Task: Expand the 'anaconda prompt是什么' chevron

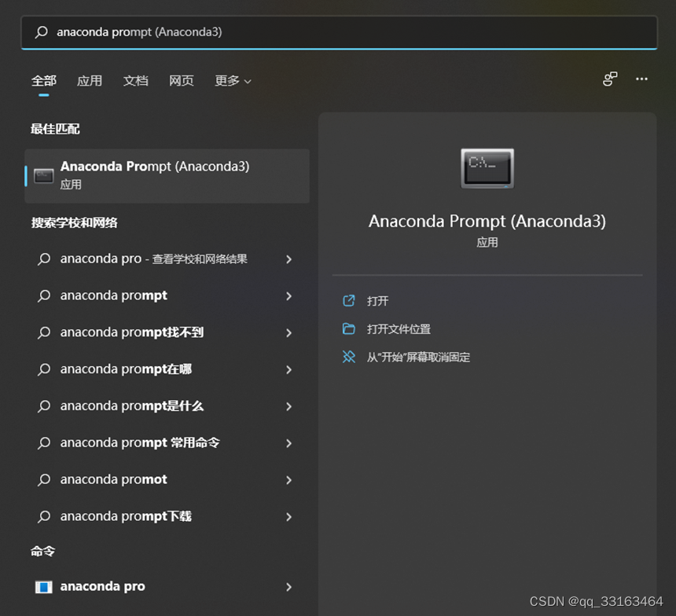Action: 288,406
